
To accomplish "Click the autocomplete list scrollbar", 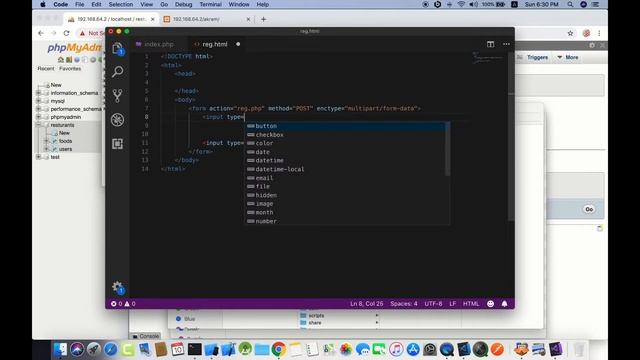I will coord(447,149).
